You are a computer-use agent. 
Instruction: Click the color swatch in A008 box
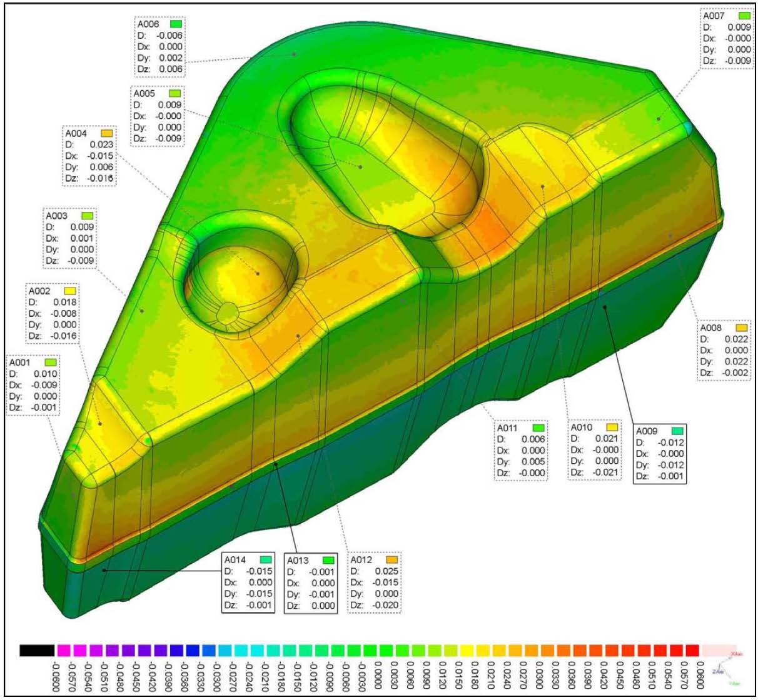click(x=742, y=327)
